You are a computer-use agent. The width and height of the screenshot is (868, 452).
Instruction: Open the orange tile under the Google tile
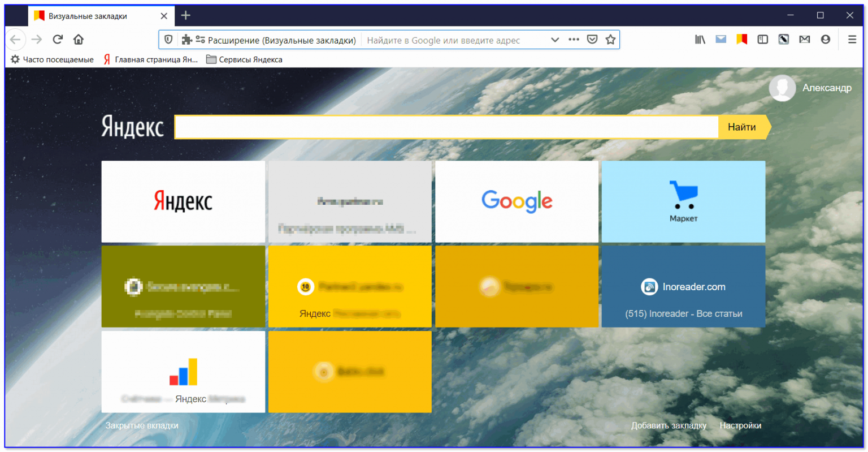(517, 286)
